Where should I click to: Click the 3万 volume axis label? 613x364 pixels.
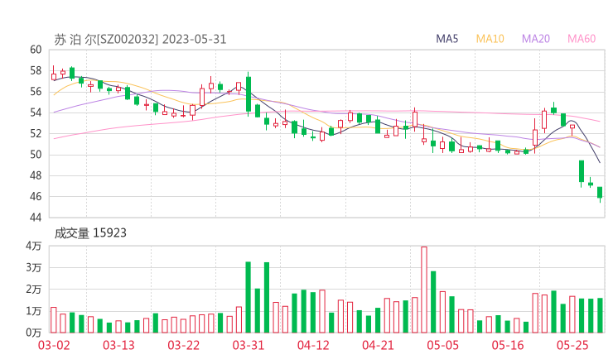coord(34,267)
